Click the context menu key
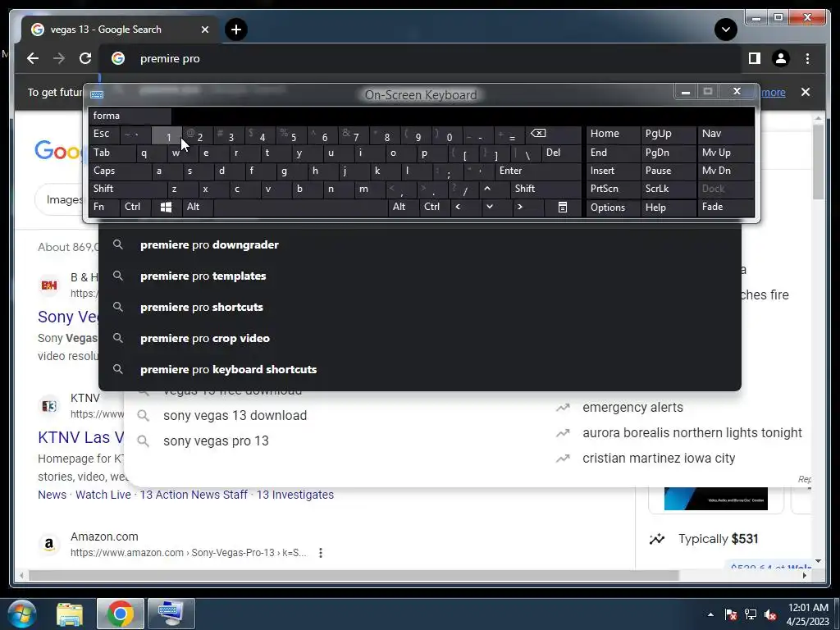Image resolution: width=840 pixels, height=630 pixels. [563, 208]
